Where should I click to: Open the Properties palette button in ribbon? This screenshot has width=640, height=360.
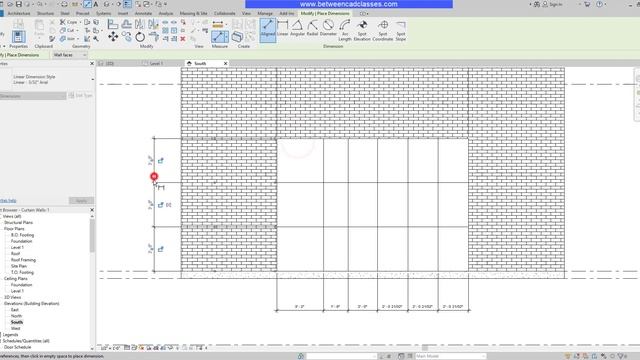pyautogui.click(x=18, y=37)
